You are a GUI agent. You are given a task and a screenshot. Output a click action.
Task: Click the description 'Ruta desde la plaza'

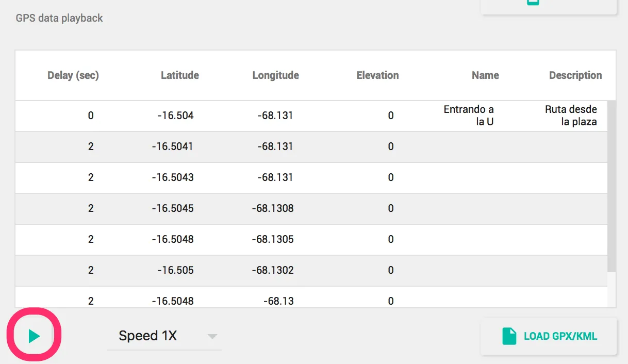[571, 116]
